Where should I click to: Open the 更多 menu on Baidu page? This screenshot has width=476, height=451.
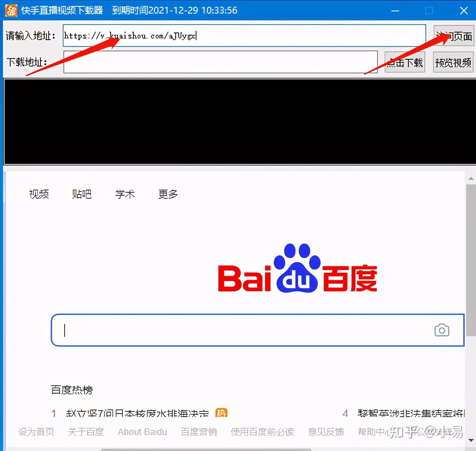tap(168, 194)
